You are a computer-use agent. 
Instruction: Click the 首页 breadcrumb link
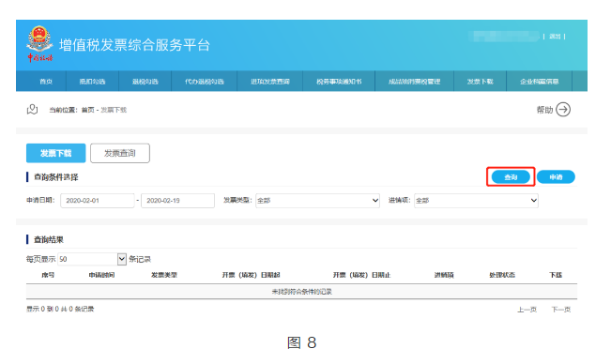click(87, 110)
